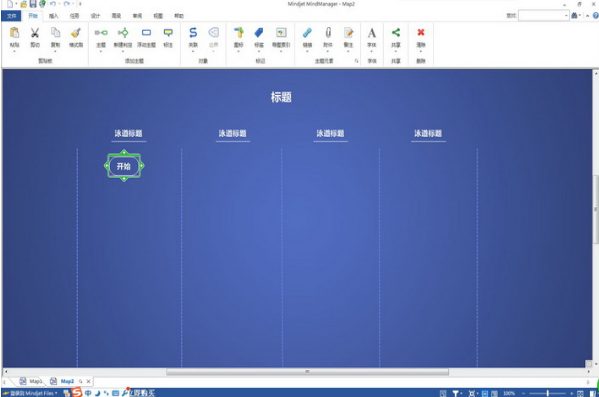Close the Map2 document tab
Viewport: 599px width, 397px height.
[x=88, y=381]
